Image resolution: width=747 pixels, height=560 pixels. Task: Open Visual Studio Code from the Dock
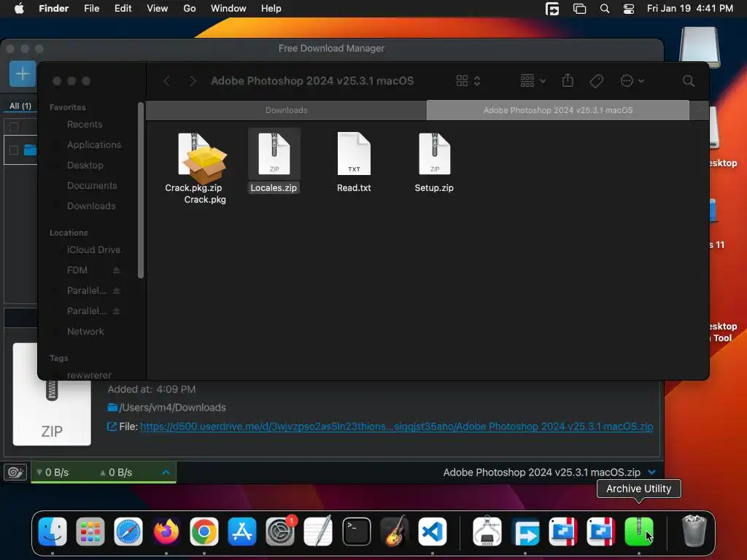coord(433,532)
